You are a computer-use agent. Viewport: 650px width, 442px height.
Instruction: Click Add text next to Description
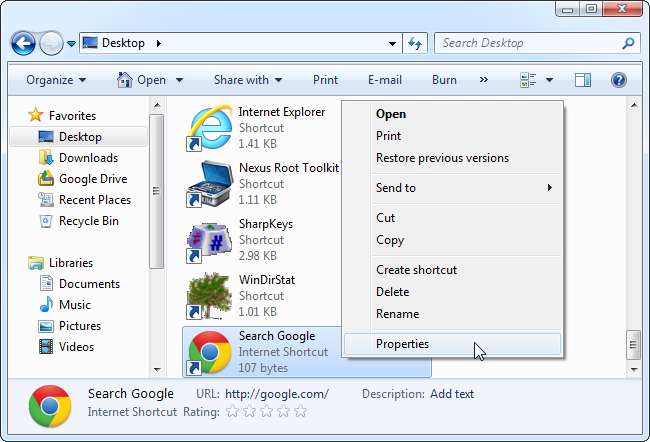[452, 394]
